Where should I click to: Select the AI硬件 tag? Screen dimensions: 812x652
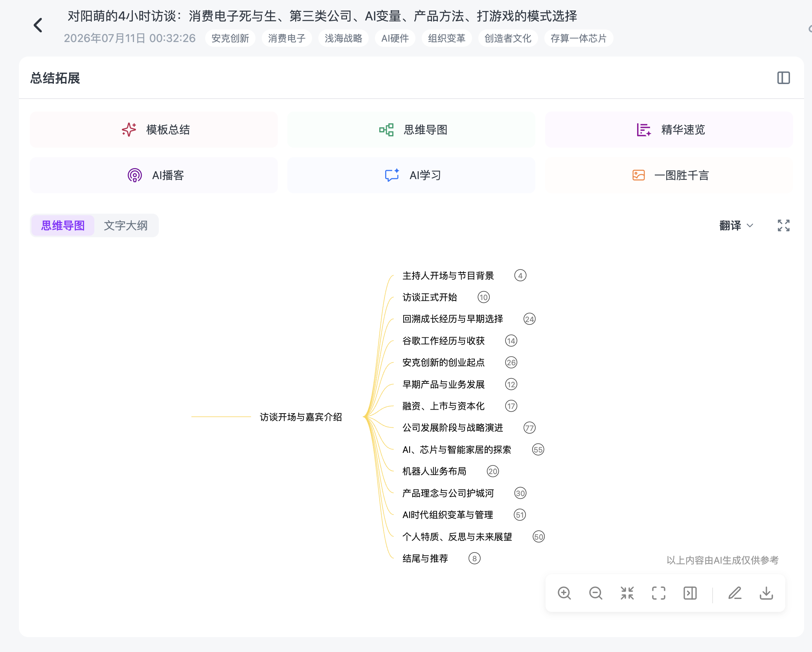(395, 38)
